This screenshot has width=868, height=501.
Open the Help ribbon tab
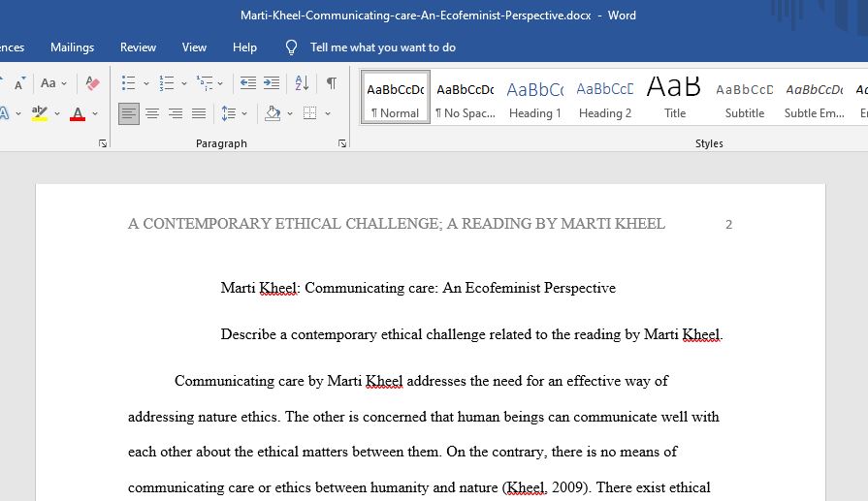coord(244,47)
